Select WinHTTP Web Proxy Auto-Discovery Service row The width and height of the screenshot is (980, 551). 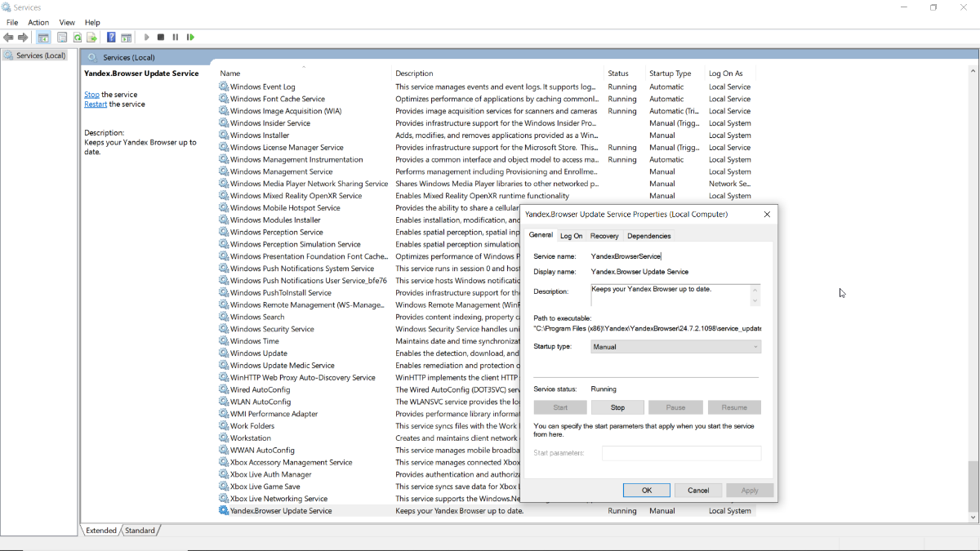pos(368,377)
